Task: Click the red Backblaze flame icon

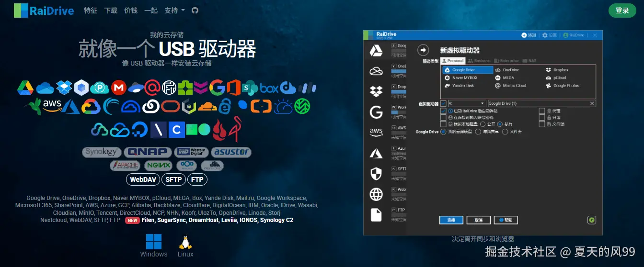Action: (220, 129)
